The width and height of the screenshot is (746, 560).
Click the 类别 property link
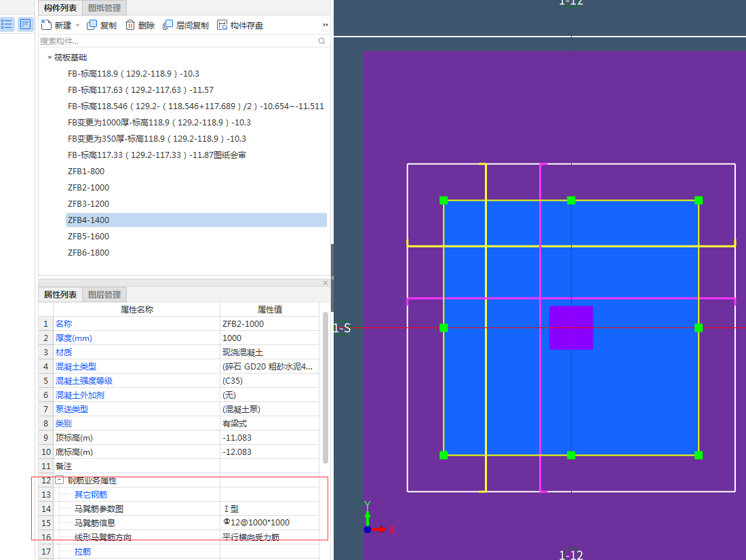[x=64, y=424]
